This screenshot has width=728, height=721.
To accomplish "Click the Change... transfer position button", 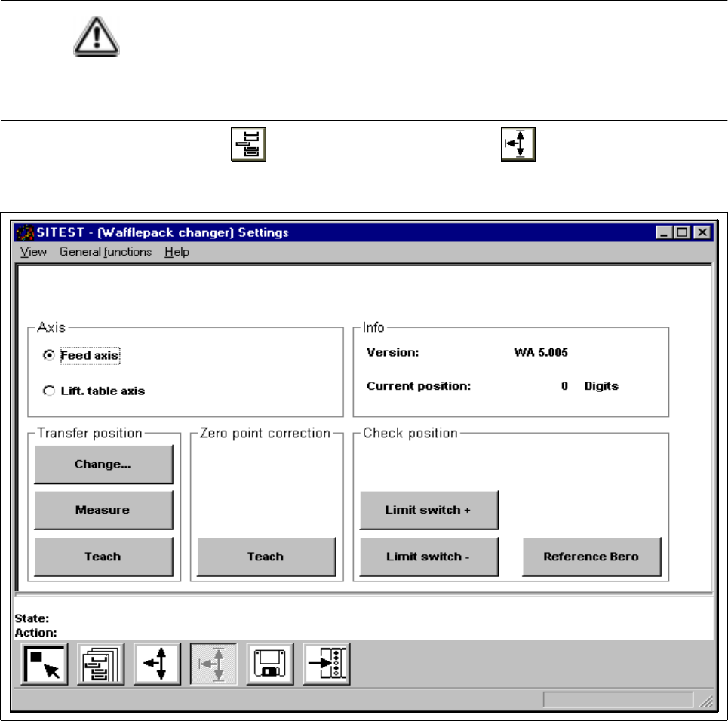I will [x=103, y=465].
